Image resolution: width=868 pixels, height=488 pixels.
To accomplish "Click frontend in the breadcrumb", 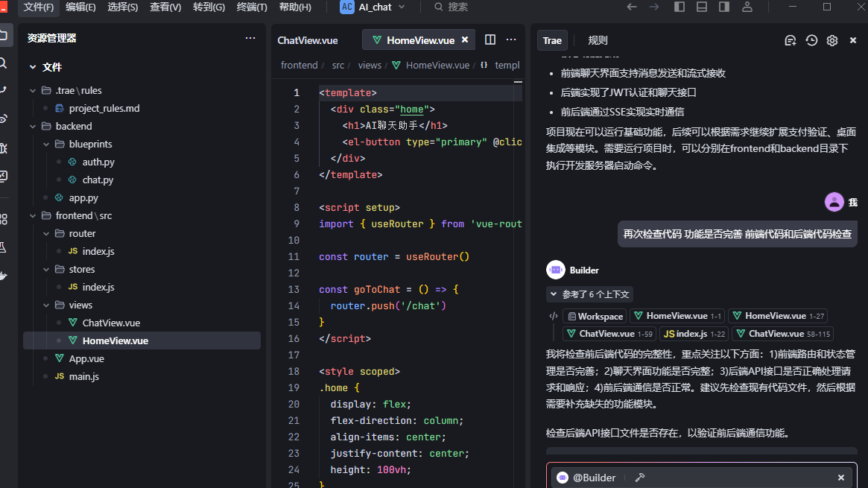I will coord(299,66).
